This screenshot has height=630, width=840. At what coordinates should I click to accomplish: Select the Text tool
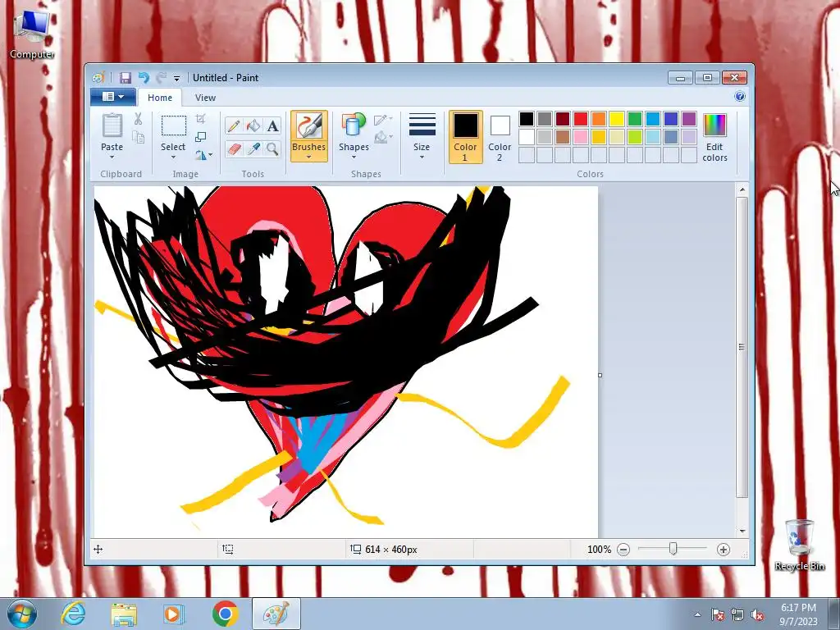pyautogui.click(x=272, y=126)
